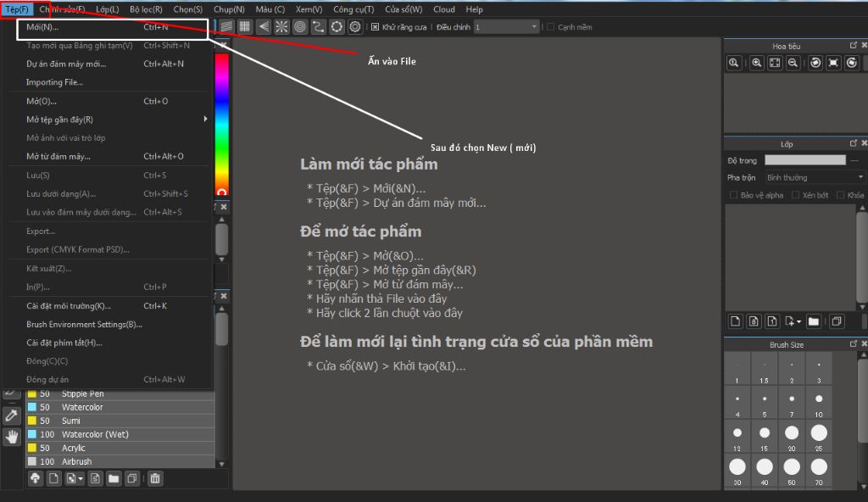Toggle the Khóa checkbox
The height and width of the screenshot is (502, 868).
point(840,195)
